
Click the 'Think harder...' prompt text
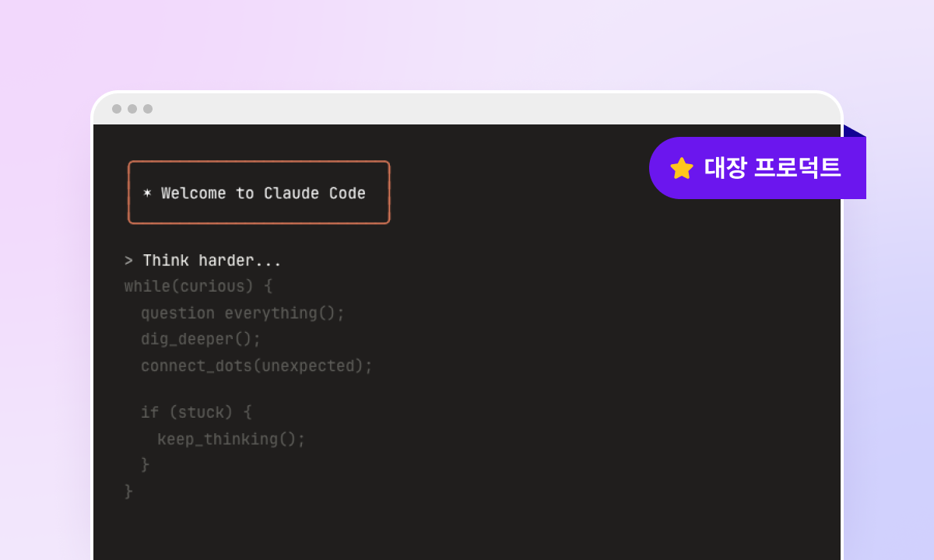coord(212,261)
